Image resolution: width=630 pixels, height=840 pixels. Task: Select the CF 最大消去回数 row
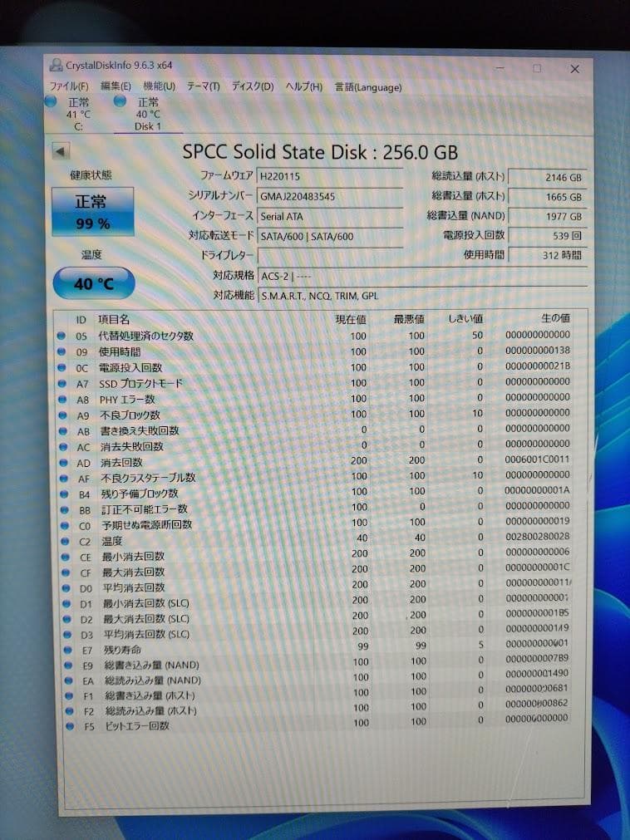316,572
